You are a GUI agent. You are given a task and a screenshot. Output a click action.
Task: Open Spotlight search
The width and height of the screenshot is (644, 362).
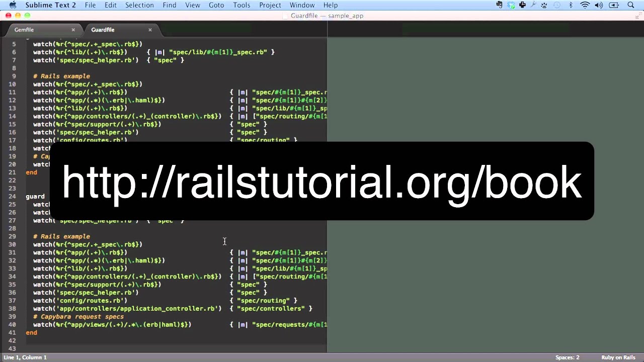(631, 5)
